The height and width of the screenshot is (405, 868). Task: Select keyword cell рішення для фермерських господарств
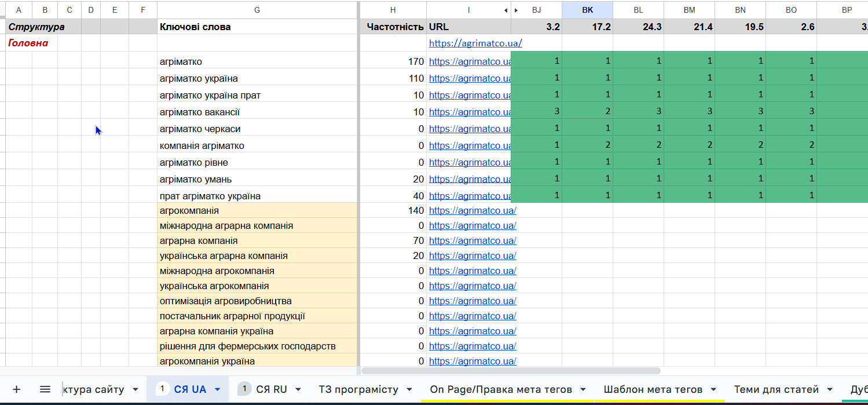point(257,346)
